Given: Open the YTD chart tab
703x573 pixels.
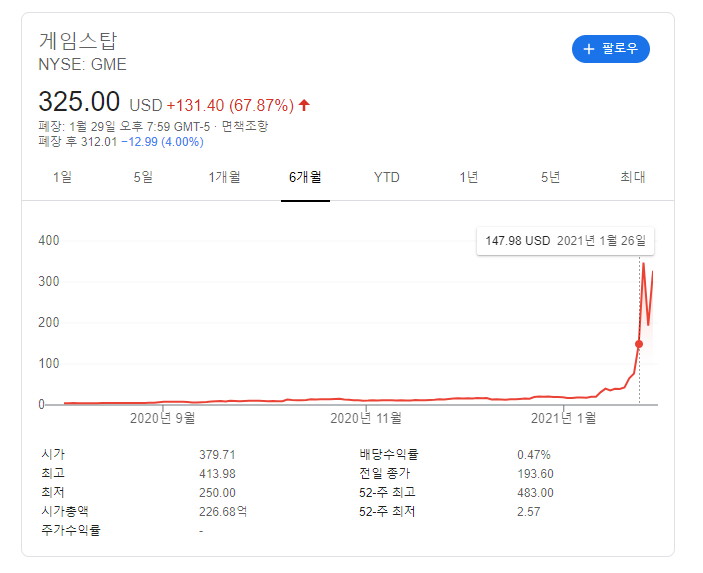Looking at the screenshot, I should [386, 177].
